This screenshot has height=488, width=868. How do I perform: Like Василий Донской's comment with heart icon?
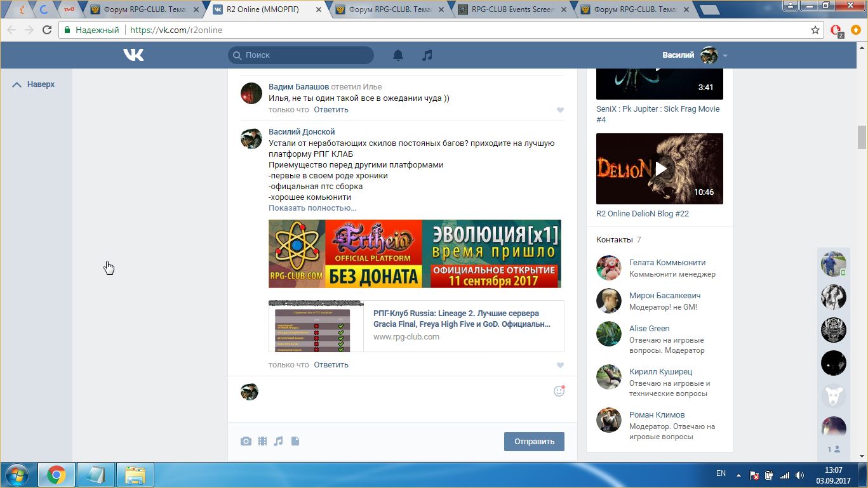click(x=560, y=366)
